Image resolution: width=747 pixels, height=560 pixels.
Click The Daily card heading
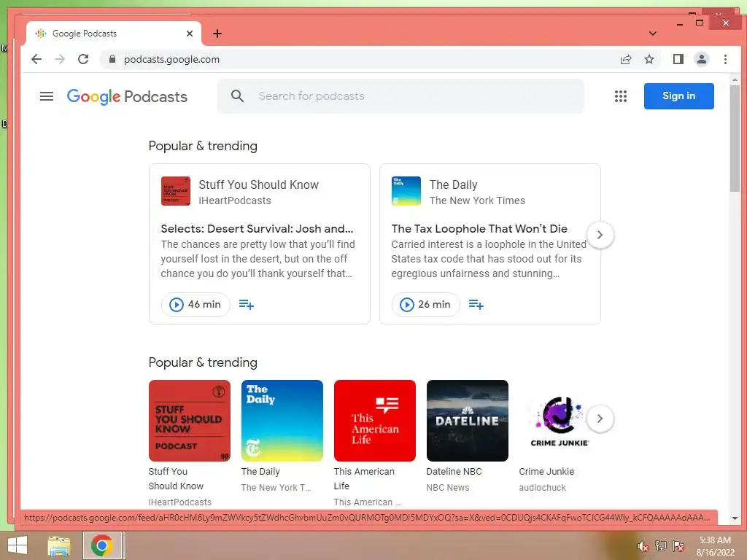[453, 184]
